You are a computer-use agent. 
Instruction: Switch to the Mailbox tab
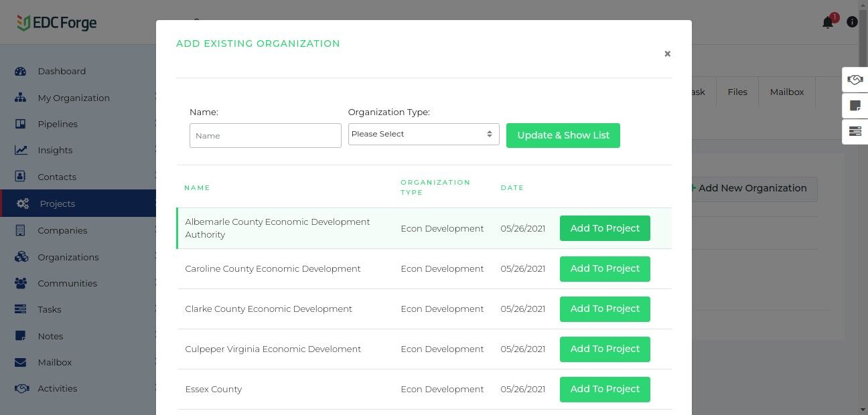coord(786,92)
